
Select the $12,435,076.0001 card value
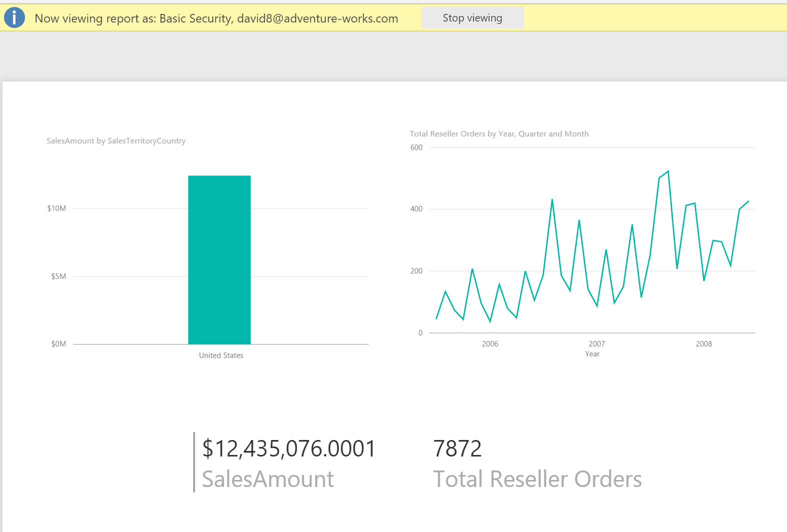(x=289, y=448)
